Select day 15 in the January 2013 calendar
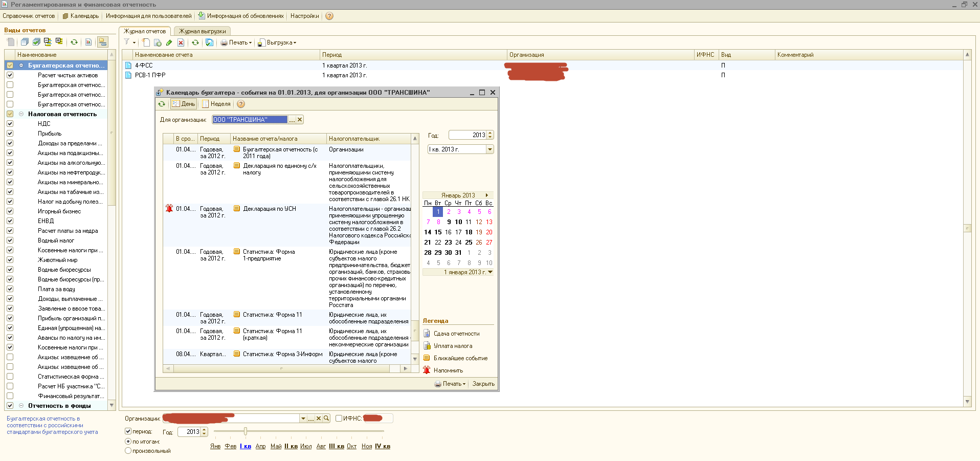 pos(438,232)
